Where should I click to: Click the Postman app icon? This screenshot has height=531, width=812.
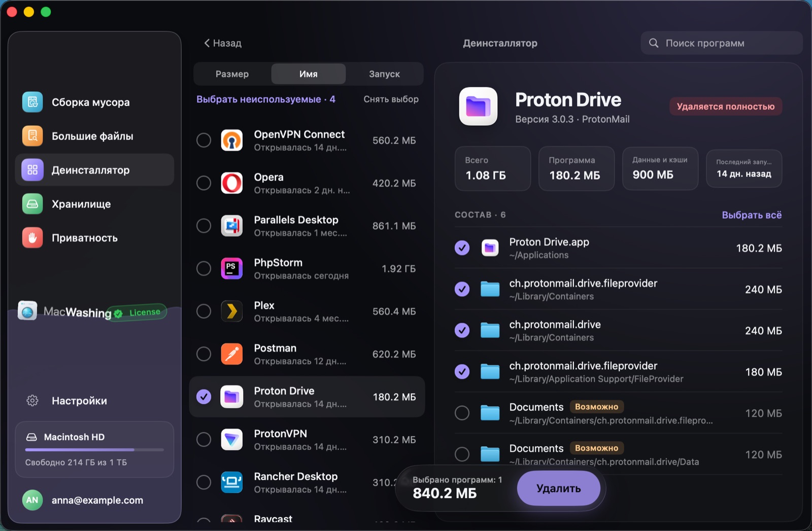click(x=232, y=354)
